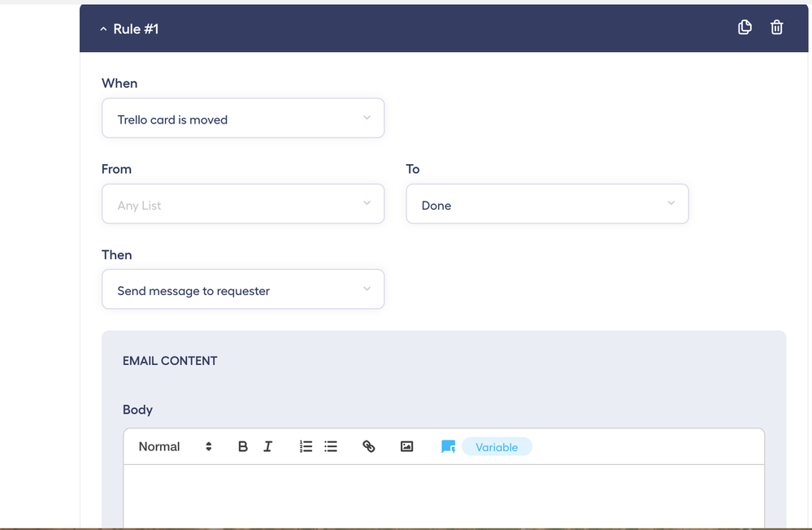Toggle bold formatting in the body editor
The width and height of the screenshot is (812, 530).
pyautogui.click(x=242, y=446)
